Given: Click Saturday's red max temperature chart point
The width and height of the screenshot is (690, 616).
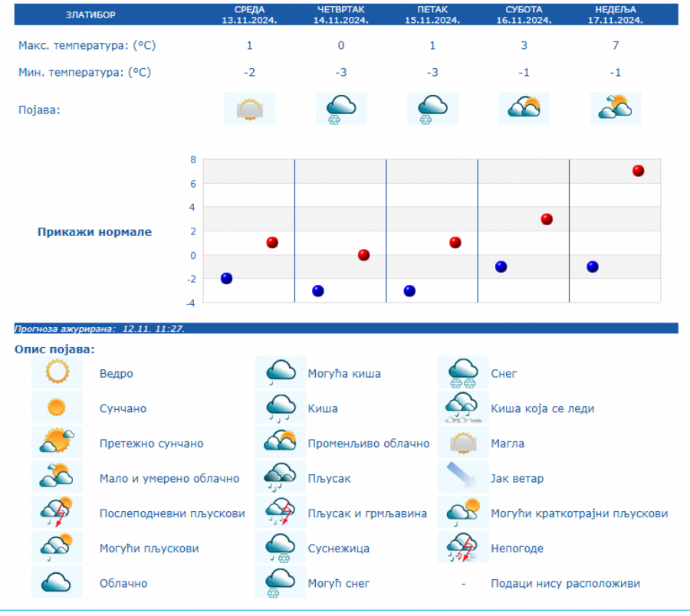Looking at the screenshot, I should click(x=547, y=219).
